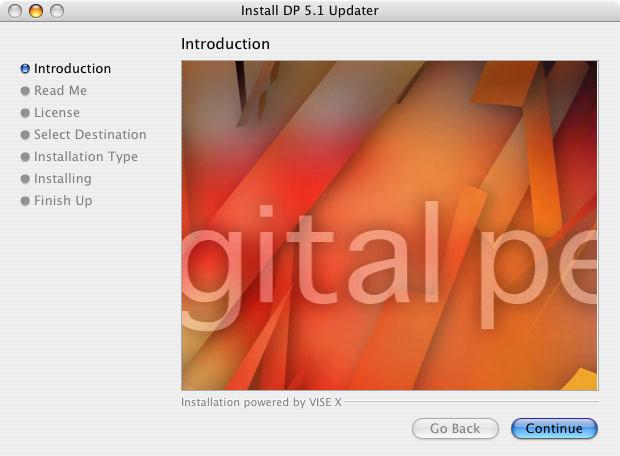Click the gray bullet beside License

pyautogui.click(x=25, y=113)
